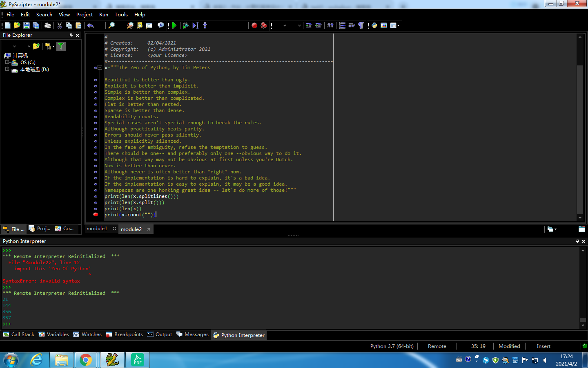This screenshot has width=588, height=368.
Task: Start debugging using the bug icon
Action: coord(186,25)
